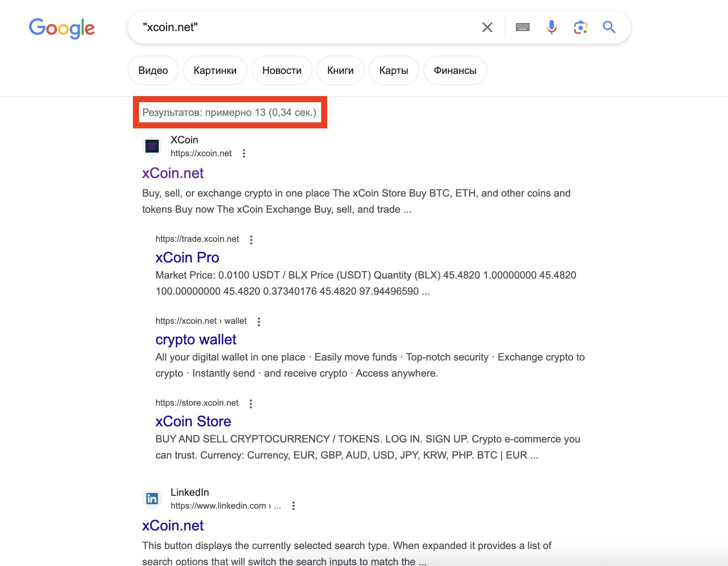Click the https://www.linkedin.com URL
The image size is (728, 566).
[x=226, y=506]
